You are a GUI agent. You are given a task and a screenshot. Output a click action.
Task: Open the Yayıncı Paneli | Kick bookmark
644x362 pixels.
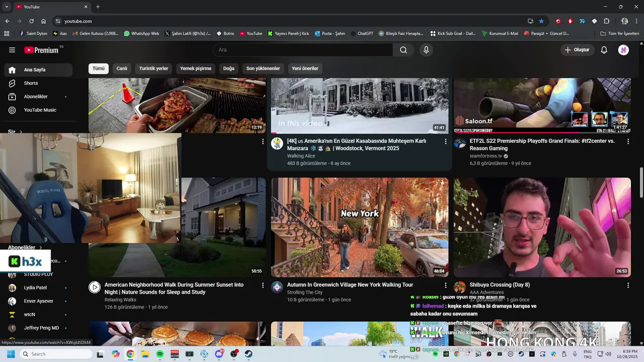pos(288,34)
